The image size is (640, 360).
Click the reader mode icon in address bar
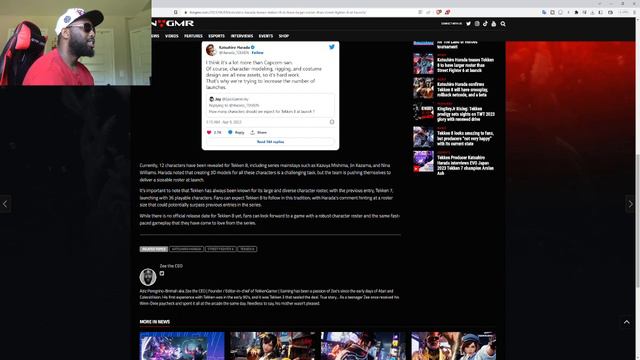pos(420,12)
